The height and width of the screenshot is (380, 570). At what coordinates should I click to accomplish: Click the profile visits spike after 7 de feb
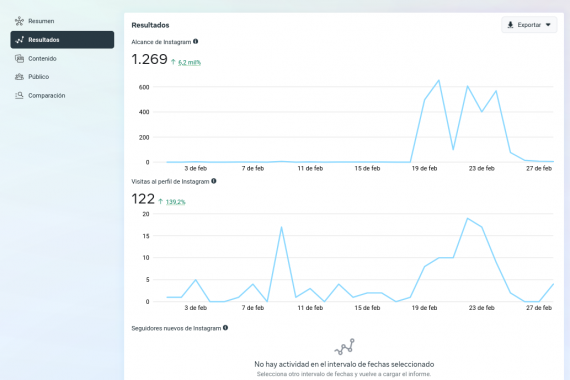click(281, 227)
